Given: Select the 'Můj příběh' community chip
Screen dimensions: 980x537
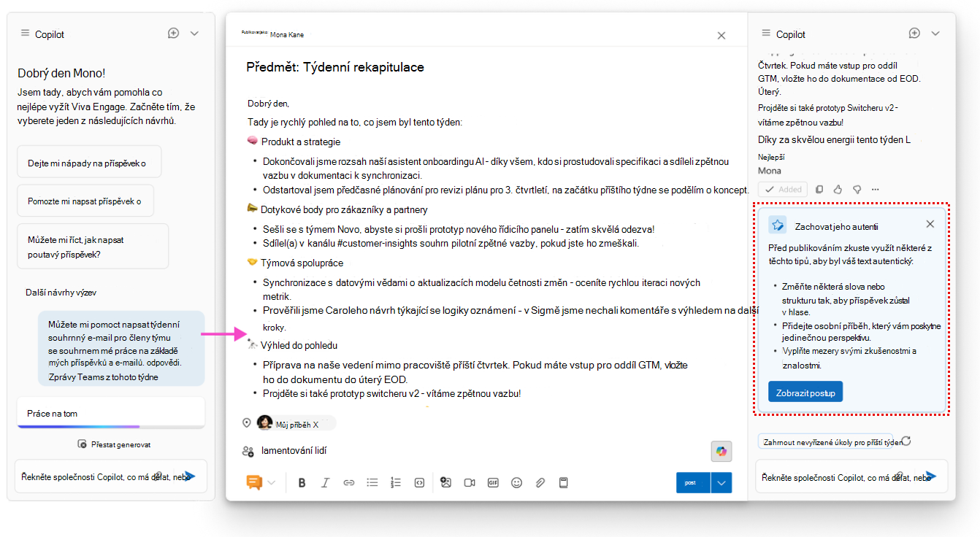Looking at the screenshot, I should [296, 423].
